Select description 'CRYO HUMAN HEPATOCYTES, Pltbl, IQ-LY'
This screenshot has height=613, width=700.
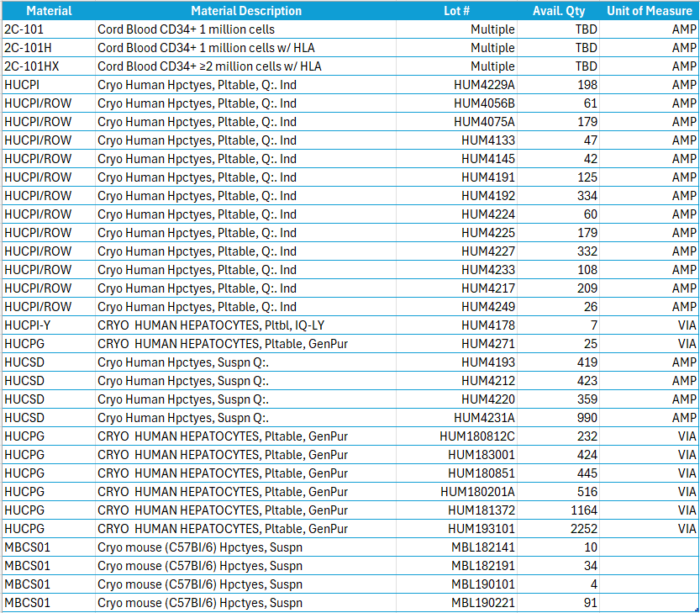click(x=211, y=325)
